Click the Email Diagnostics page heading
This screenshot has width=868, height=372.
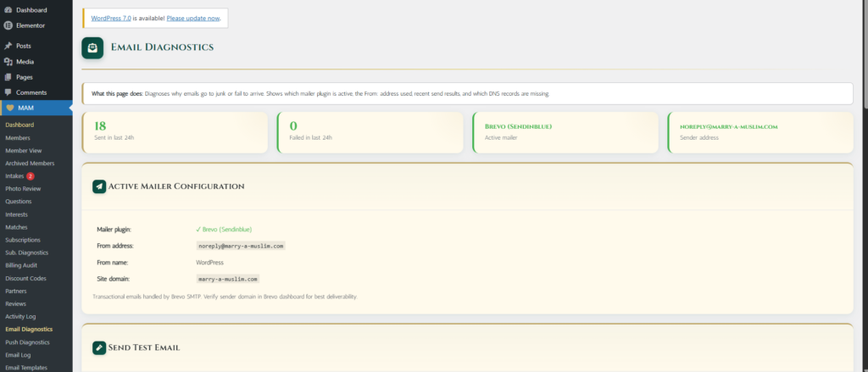(x=162, y=47)
